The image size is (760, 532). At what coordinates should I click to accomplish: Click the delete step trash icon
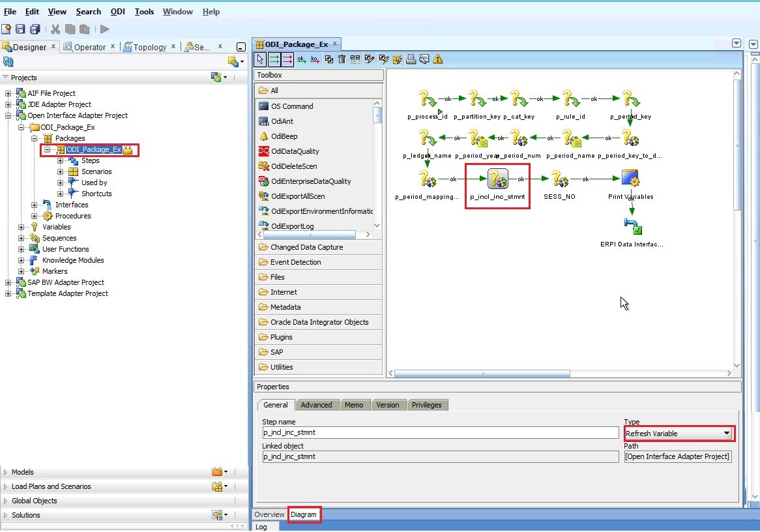click(x=342, y=59)
